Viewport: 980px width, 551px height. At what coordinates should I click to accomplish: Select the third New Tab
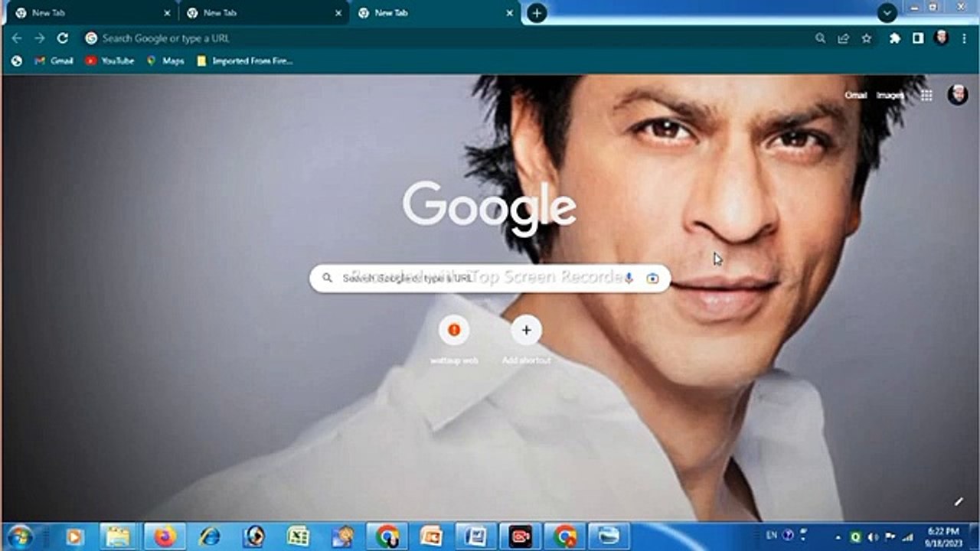coord(435,13)
